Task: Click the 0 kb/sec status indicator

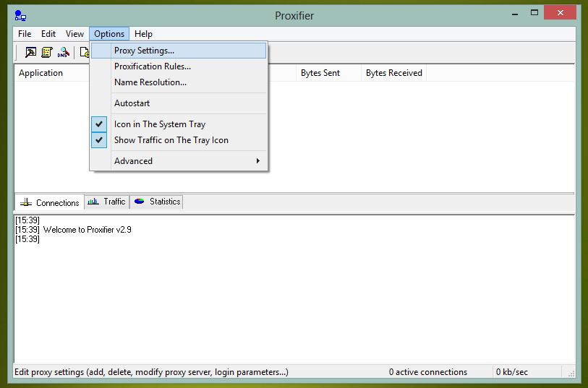Action: pos(511,372)
